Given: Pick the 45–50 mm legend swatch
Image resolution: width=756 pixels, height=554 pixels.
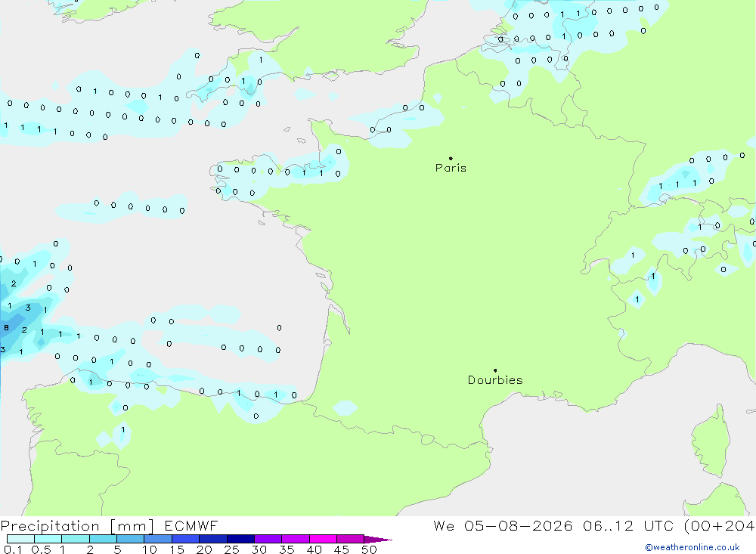Looking at the screenshot, I should [351, 539].
